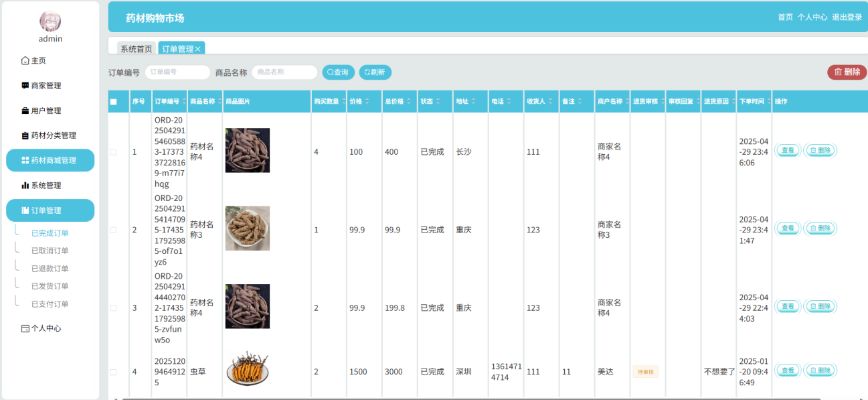Focus the 商品名称 search field

tap(284, 72)
